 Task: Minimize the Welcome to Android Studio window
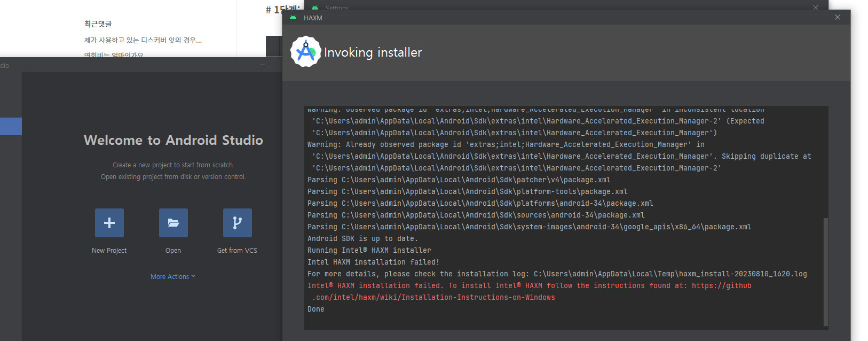[x=262, y=65]
